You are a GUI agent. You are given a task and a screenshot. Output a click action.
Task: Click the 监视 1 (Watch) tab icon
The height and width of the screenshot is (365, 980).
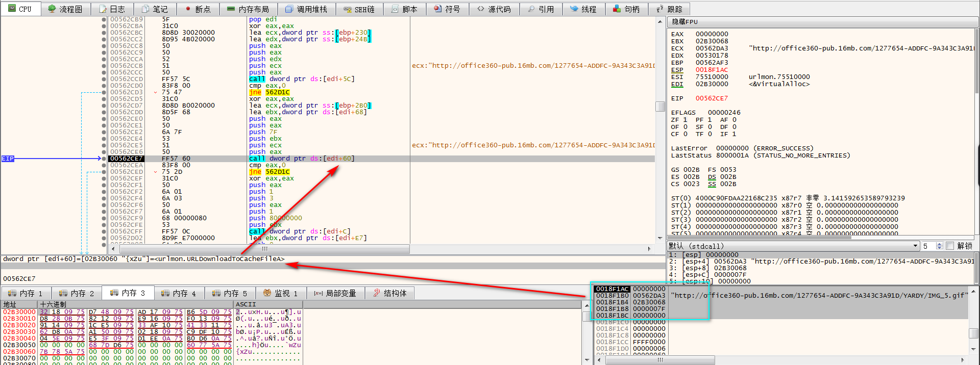267,293
